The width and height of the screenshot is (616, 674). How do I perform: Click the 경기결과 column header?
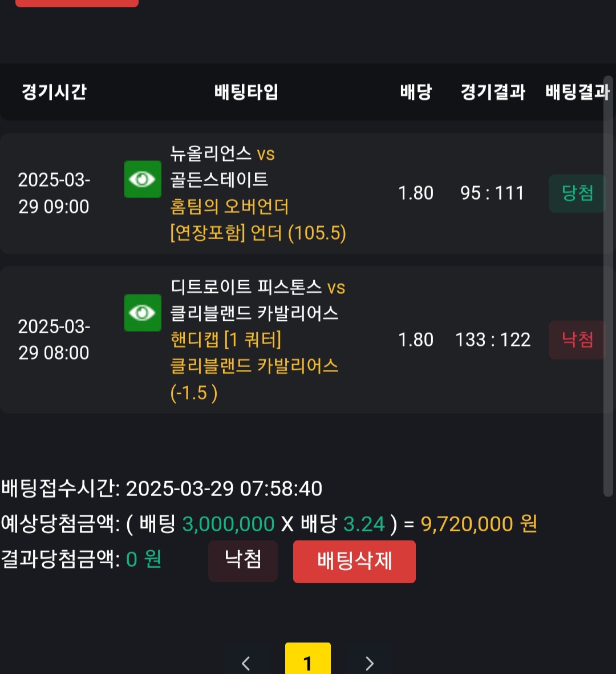click(x=493, y=92)
